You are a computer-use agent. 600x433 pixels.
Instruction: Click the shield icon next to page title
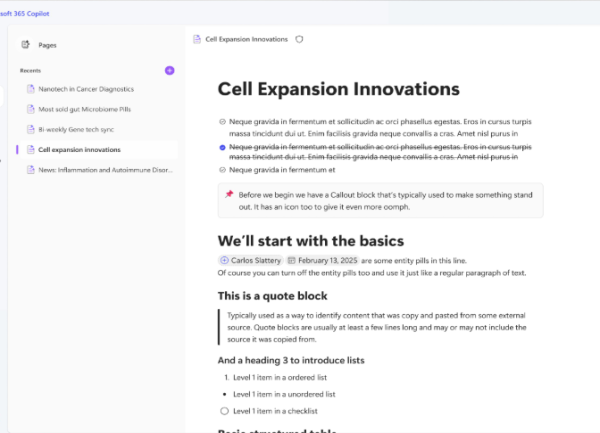tap(299, 39)
